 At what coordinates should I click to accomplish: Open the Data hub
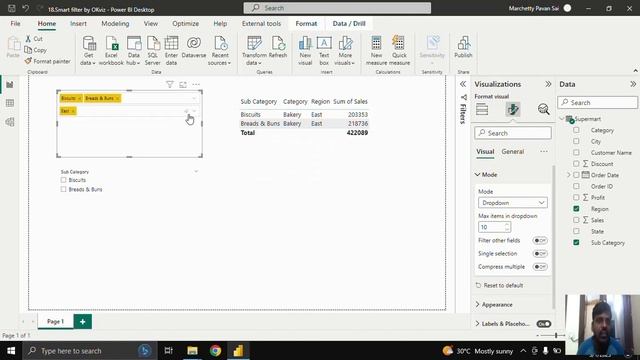click(x=133, y=50)
